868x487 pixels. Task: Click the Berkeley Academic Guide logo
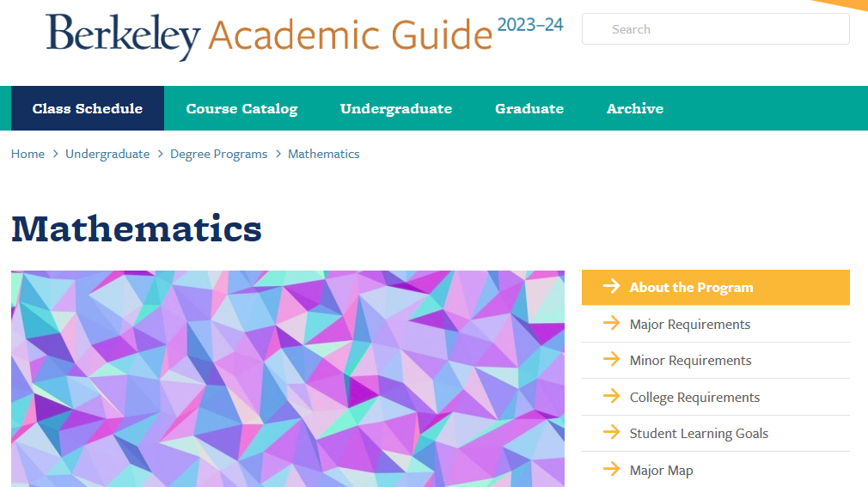click(x=304, y=36)
